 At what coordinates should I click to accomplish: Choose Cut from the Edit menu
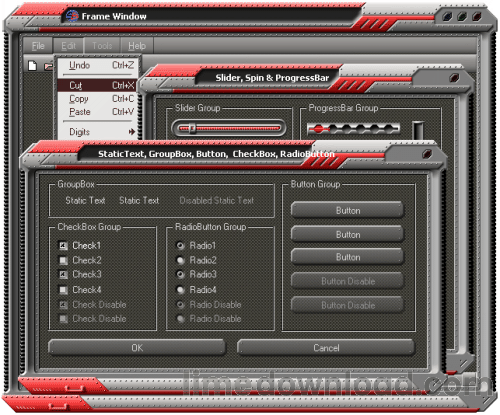[98, 85]
